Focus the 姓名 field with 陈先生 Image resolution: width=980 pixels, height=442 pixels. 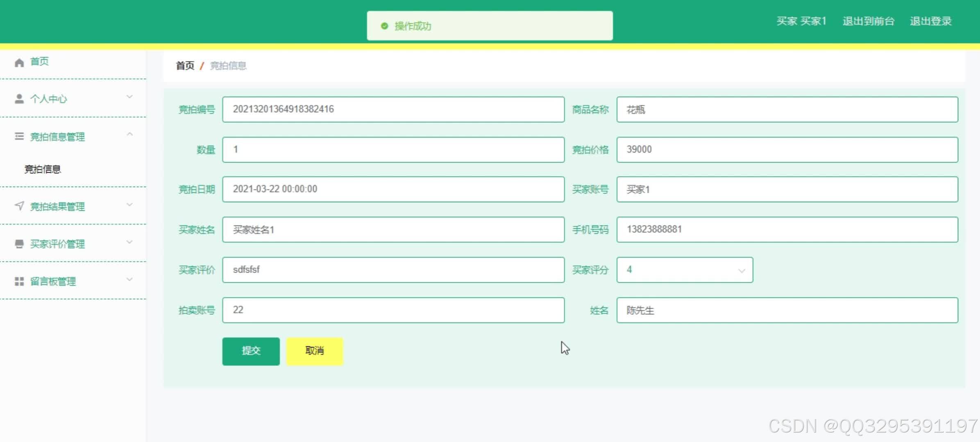[x=787, y=310]
